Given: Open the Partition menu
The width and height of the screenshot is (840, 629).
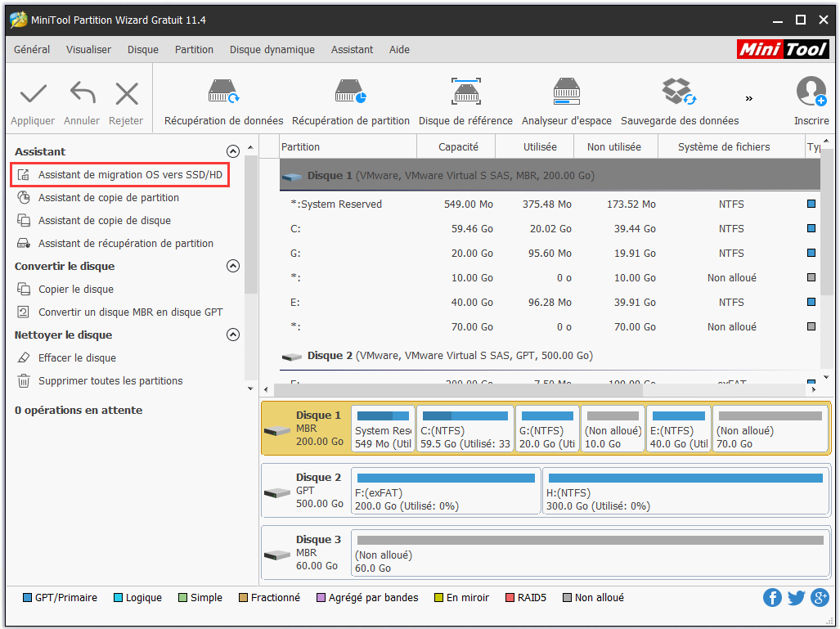Looking at the screenshot, I should point(194,49).
